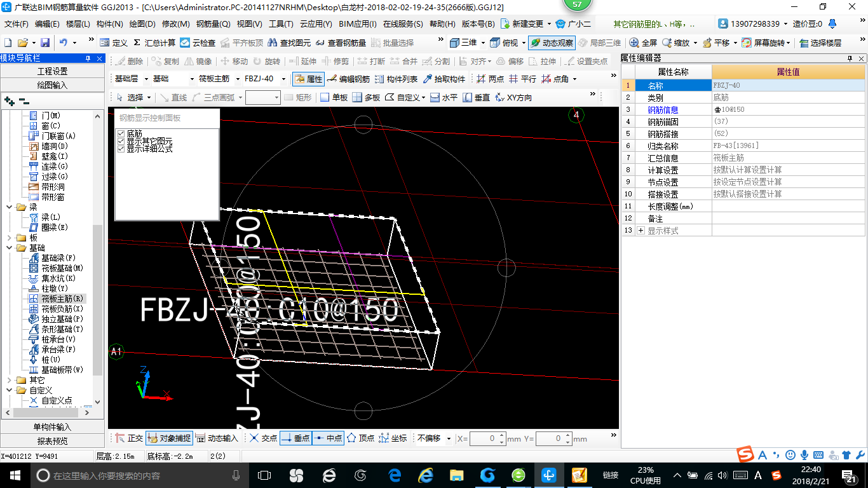Click 报表预览 navigation button

(52, 440)
